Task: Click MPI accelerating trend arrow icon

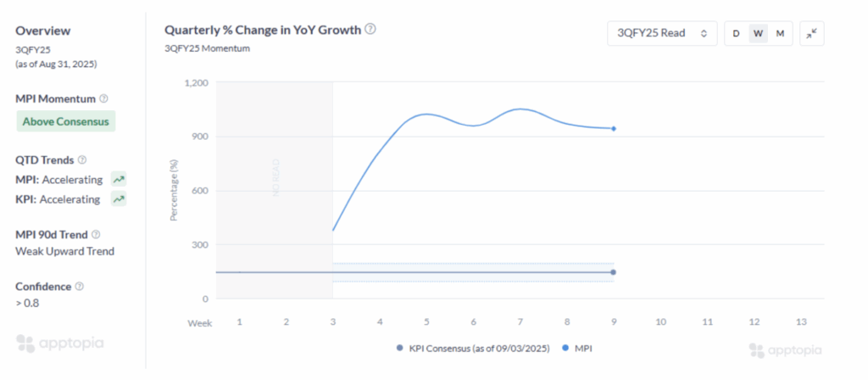Action: pos(119,180)
